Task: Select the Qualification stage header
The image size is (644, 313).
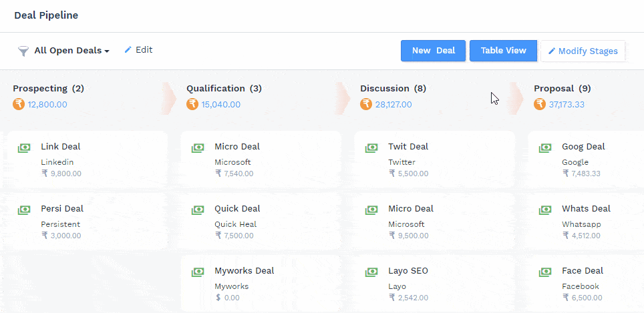Action: pos(224,88)
